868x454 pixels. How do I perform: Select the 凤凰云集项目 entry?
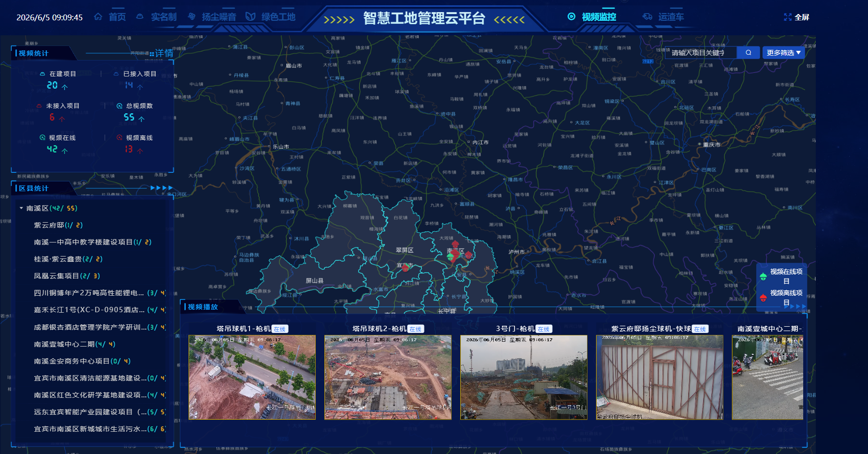click(67, 276)
